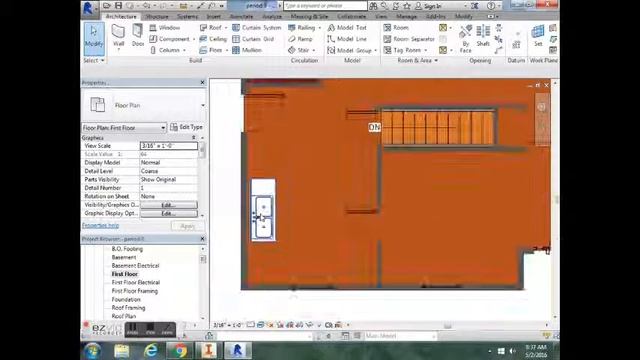Open the Roof Framing view
640x360 pixels.
pos(128,308)
